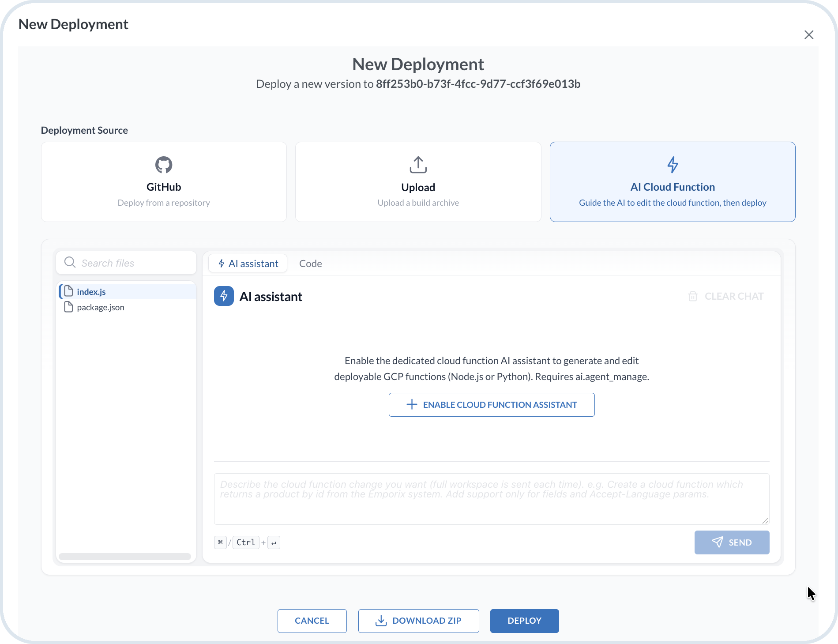
Task: Click the AI Cloud Function lightning icon
Action: [673, 165]
